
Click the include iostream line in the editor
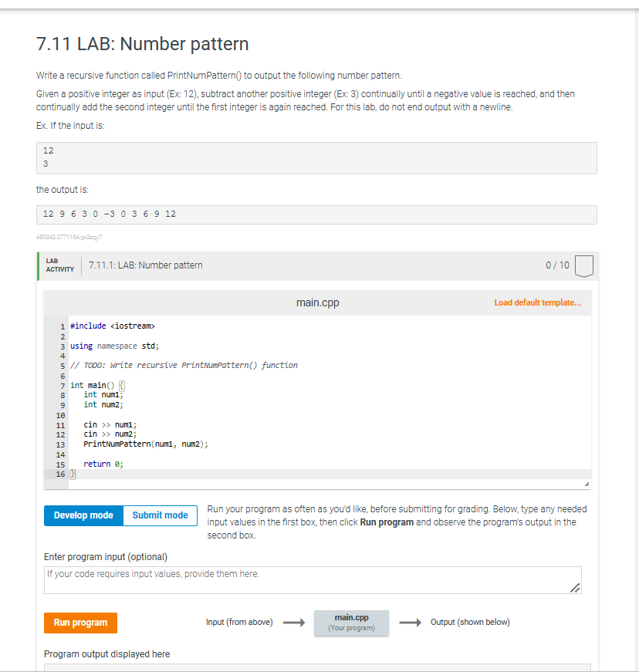point(113,326)
